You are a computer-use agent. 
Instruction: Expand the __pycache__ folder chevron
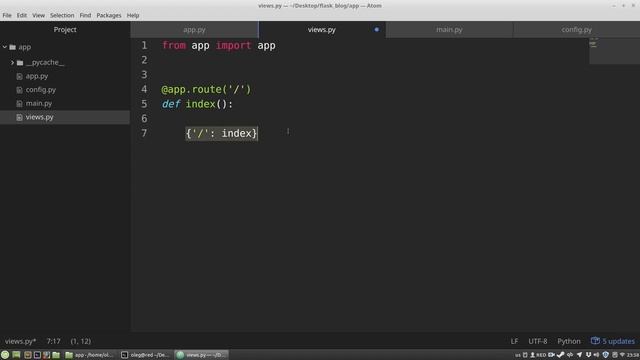tap(12, 62)
